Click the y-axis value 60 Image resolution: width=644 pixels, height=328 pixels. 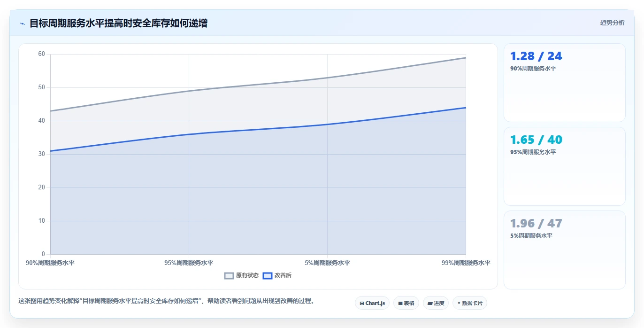pos(42,54)
